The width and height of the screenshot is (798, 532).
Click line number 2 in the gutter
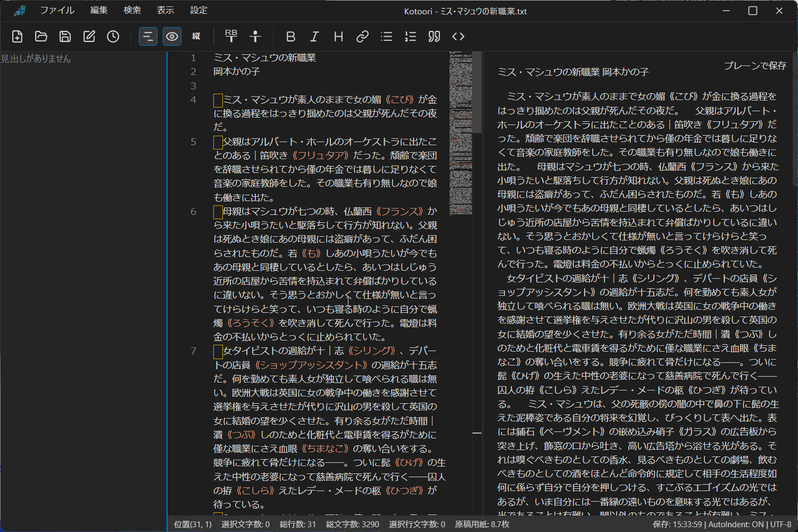coord(193,72)
